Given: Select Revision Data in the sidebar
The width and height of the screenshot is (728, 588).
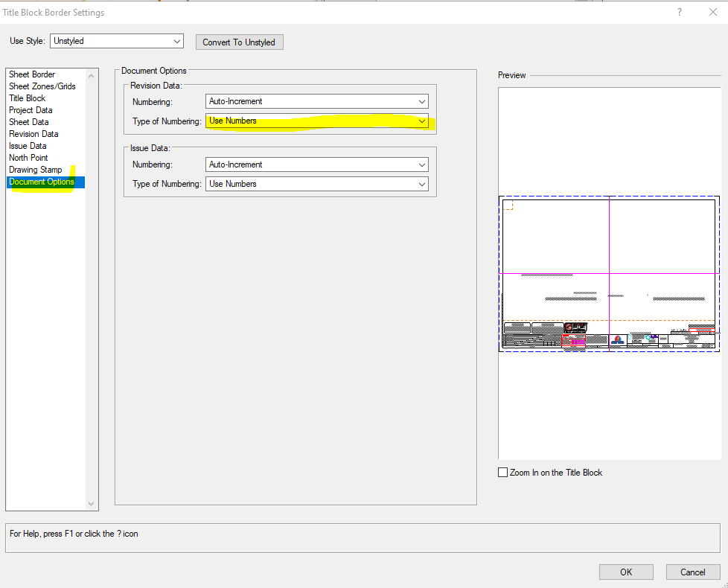Looking at the screenshot, I should click(x=33, y=133).
